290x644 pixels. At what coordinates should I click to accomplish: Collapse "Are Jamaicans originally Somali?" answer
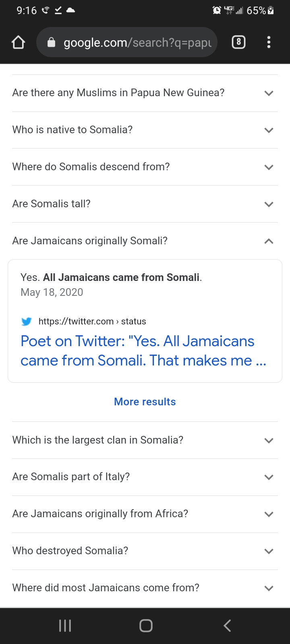145,241
